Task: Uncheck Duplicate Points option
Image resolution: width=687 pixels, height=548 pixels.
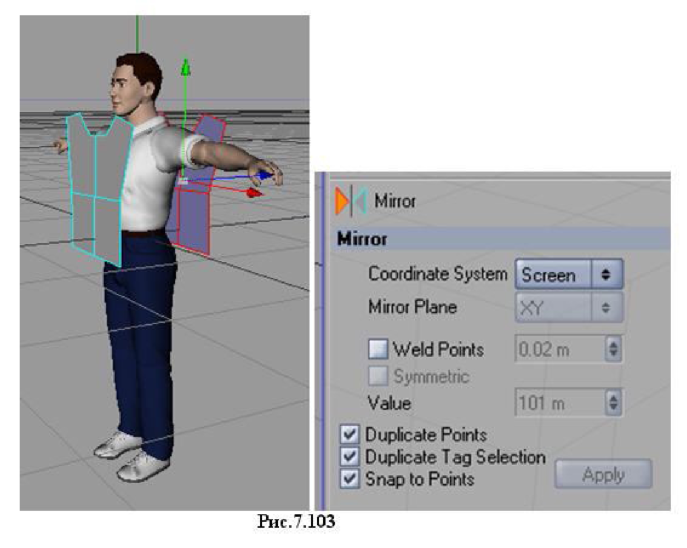Action: click(x=350, y=435)
